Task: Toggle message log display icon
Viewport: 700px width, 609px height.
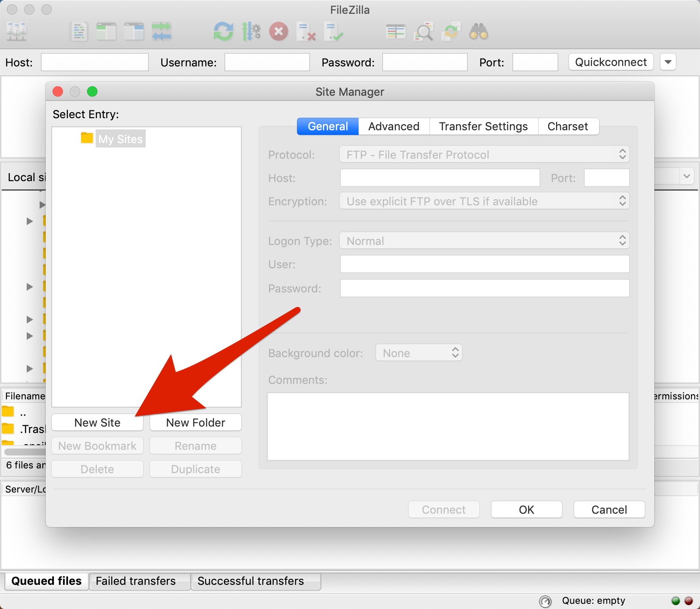Action: tap(79, 31)
